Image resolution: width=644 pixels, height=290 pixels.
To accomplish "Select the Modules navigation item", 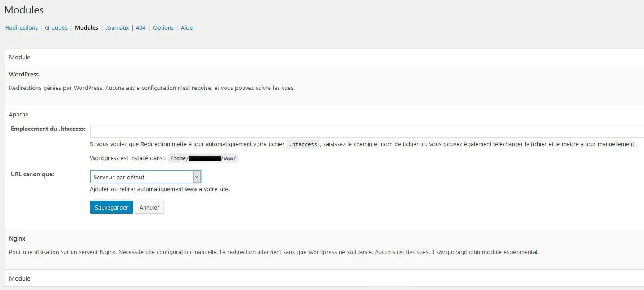I will tap(86, 27).
